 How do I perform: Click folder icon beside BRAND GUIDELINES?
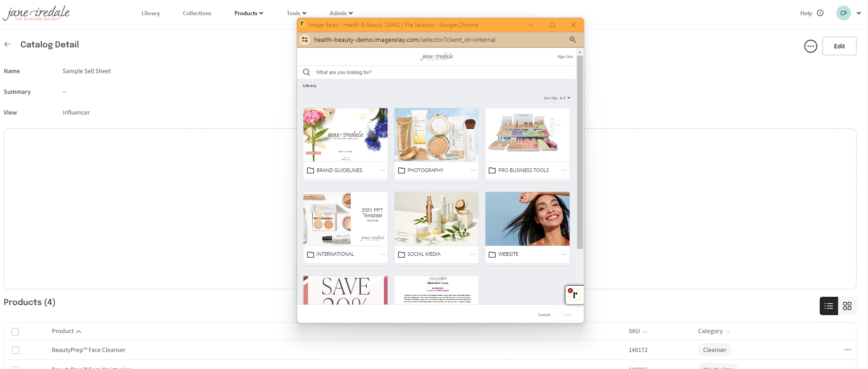tap(310, 170)
